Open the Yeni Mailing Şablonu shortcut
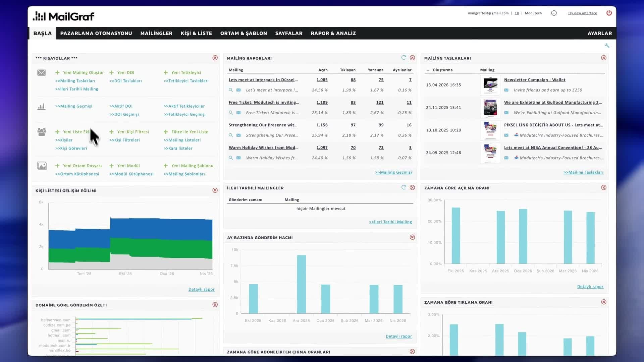644x362 pixels. click(x=192, y=166)
